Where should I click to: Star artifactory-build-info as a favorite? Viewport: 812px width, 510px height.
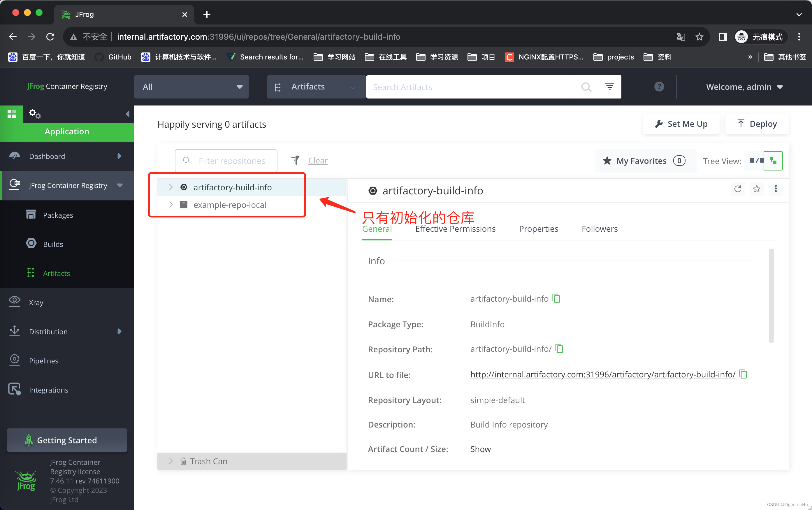tap(757, 189)
